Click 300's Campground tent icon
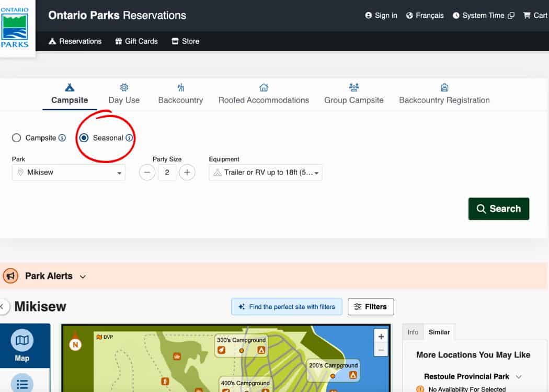The height and width of the screenshot is (392, 549). point(261,350)
